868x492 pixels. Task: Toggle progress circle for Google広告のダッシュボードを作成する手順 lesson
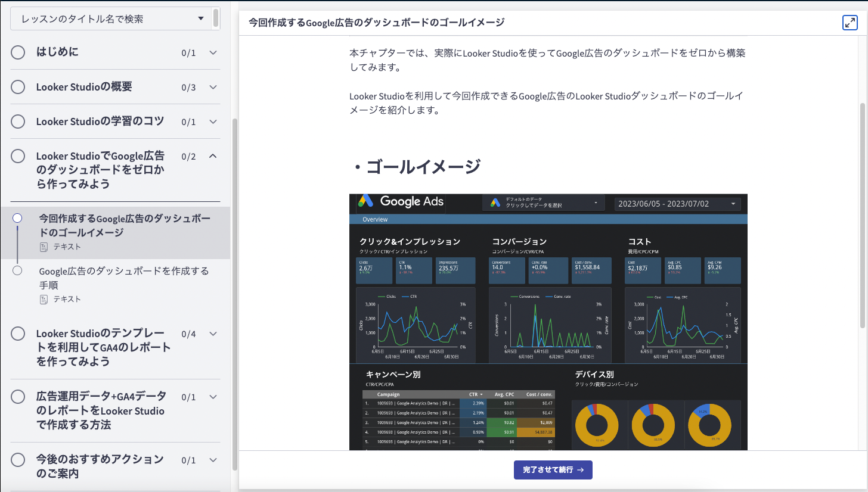click(17, 270)
